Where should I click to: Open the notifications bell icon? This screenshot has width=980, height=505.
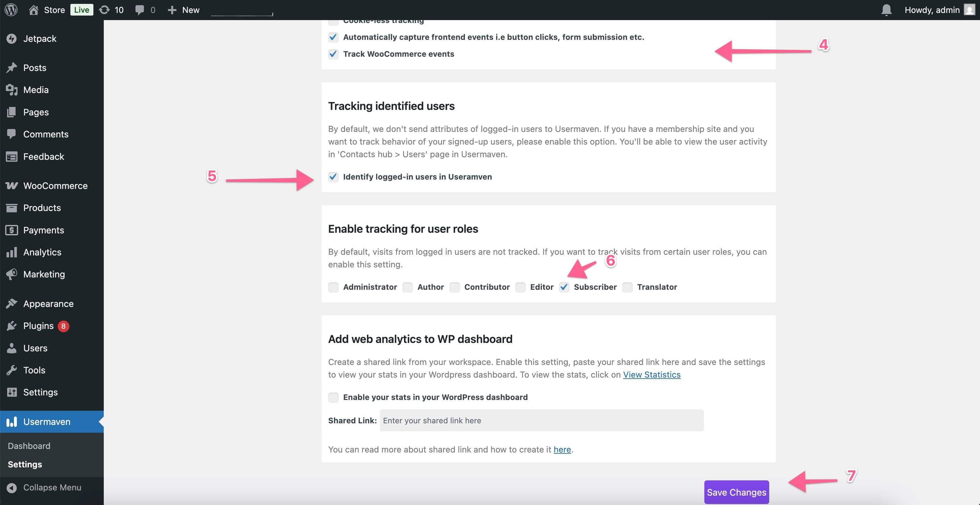[886, 10]
